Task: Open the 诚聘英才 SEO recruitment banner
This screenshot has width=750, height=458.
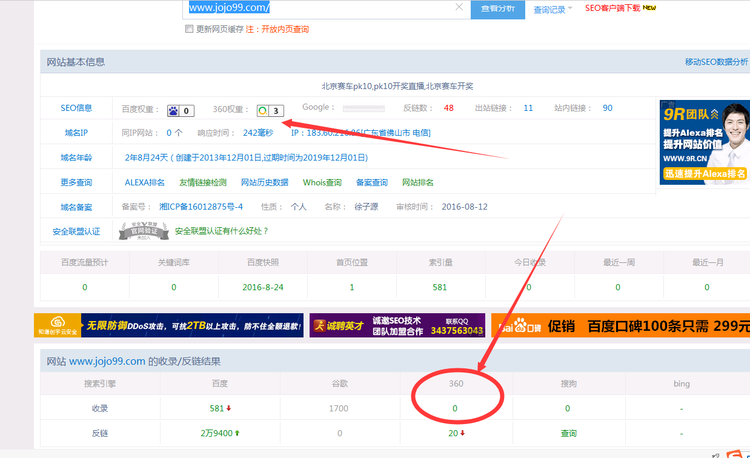Action: point(397,325)
